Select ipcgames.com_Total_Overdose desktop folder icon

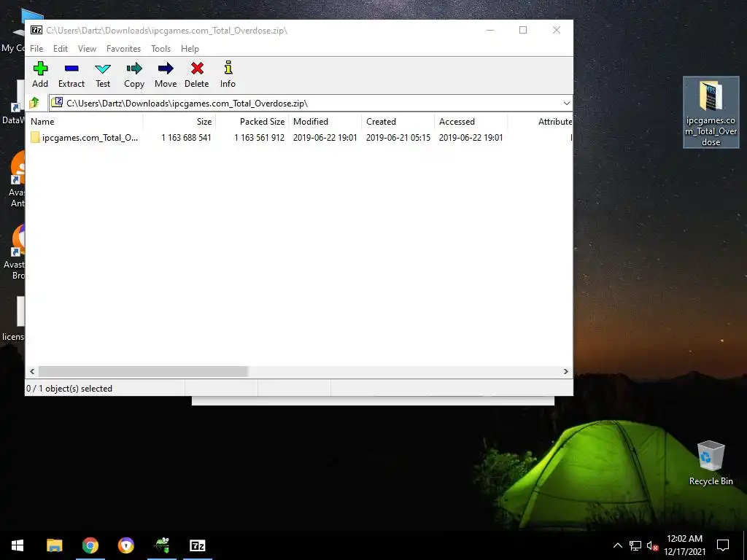coord(711,112)
